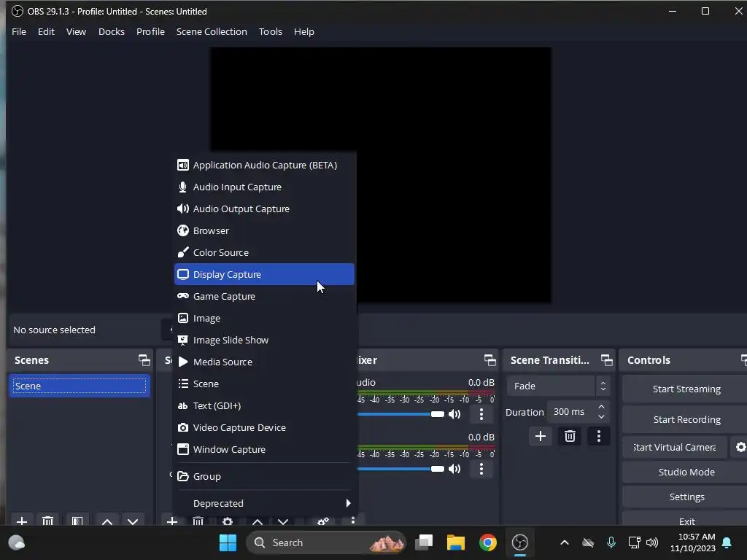This screenshot has height=560, width=747.
Task: Open the Tools menu
Action: click(x=270, y=32)
